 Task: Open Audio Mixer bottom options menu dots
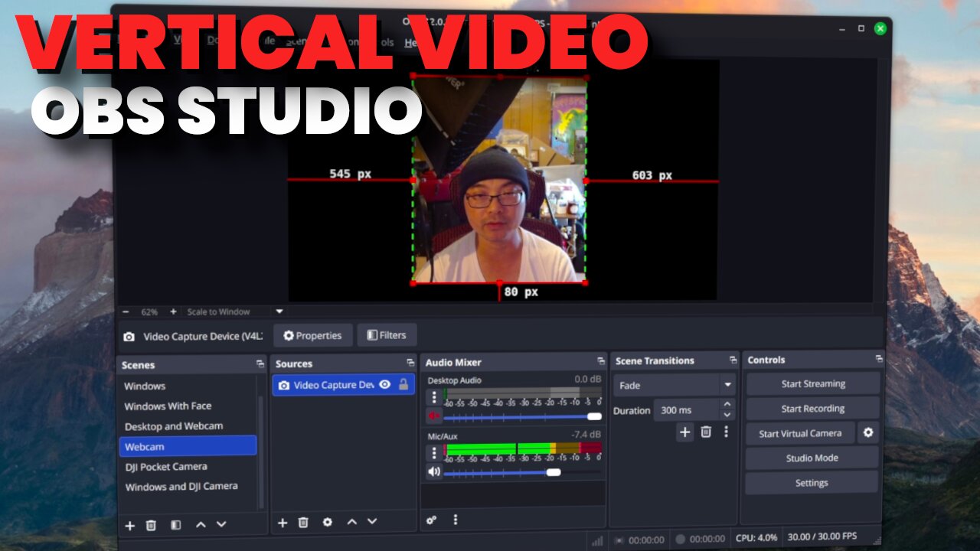point(456,520)
